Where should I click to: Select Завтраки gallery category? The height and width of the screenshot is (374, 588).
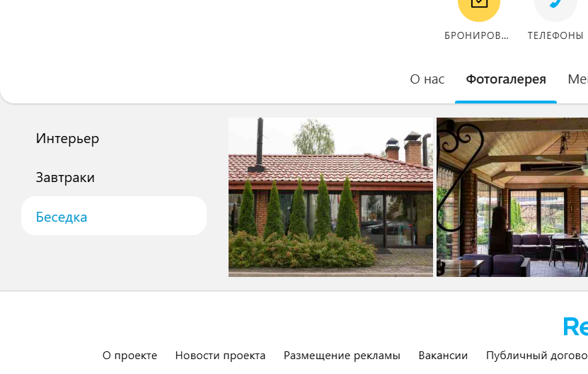(x=65, y=178)
